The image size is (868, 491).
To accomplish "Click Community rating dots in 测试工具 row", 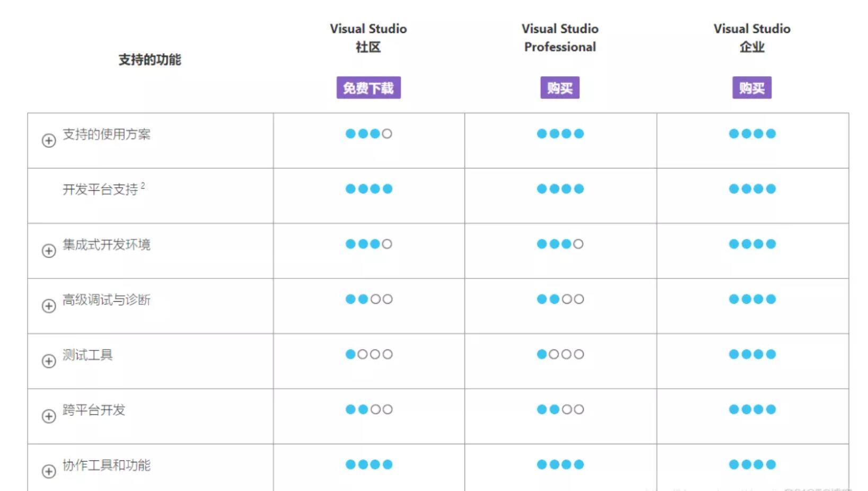I will 369,354.
